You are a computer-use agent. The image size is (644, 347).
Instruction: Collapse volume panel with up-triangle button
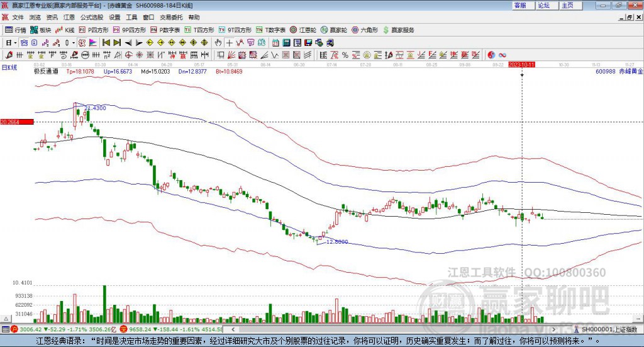(x=6, y=319)
